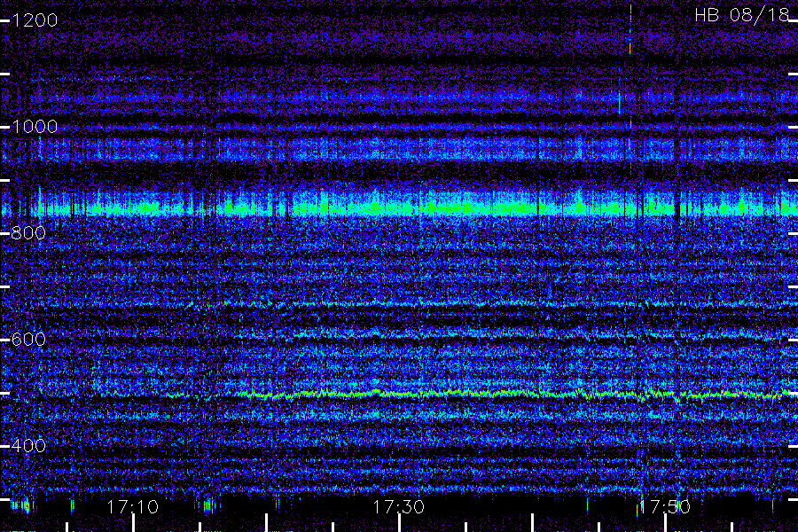Screen dimensions: 798x532
Task: Click the 1000 frequency axis label
Action: (35, 127)
